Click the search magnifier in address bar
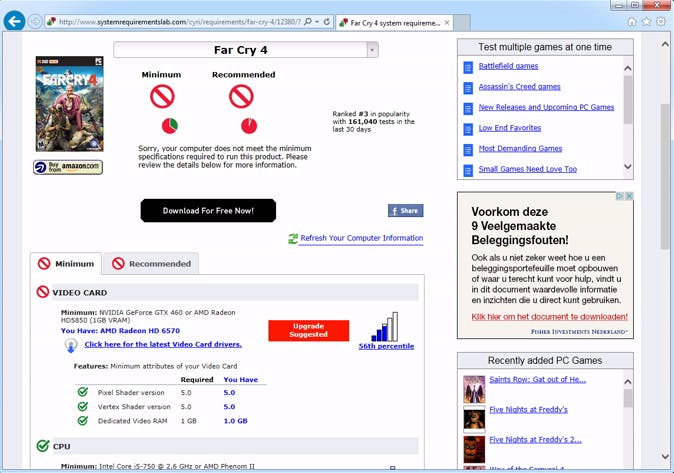674x473 pixels. [x=308, y=22]
